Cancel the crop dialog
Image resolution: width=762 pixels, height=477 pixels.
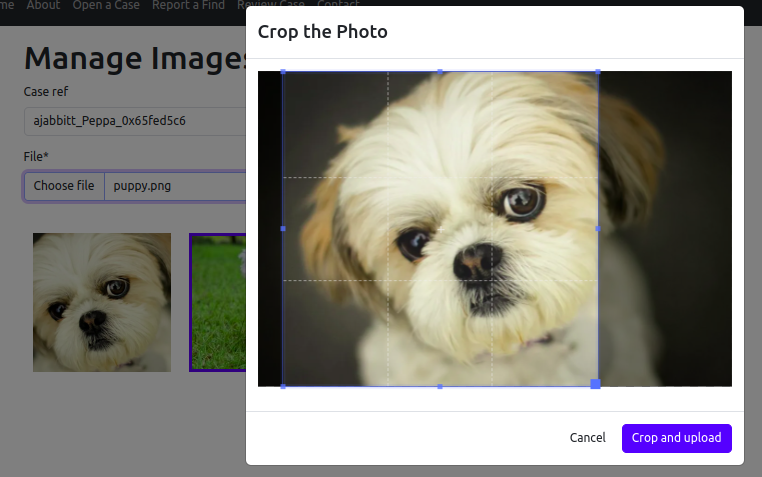[x=588, y=438]
